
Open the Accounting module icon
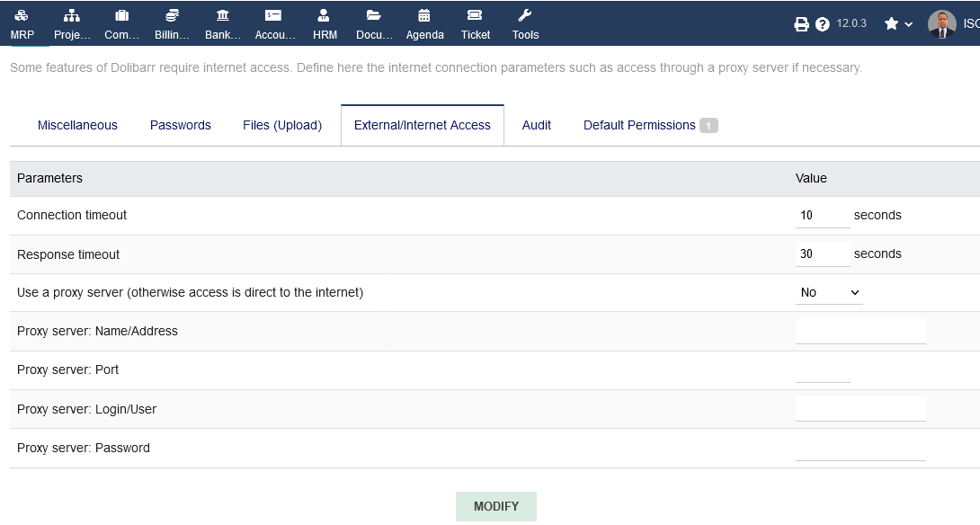(x=273, y=15)
